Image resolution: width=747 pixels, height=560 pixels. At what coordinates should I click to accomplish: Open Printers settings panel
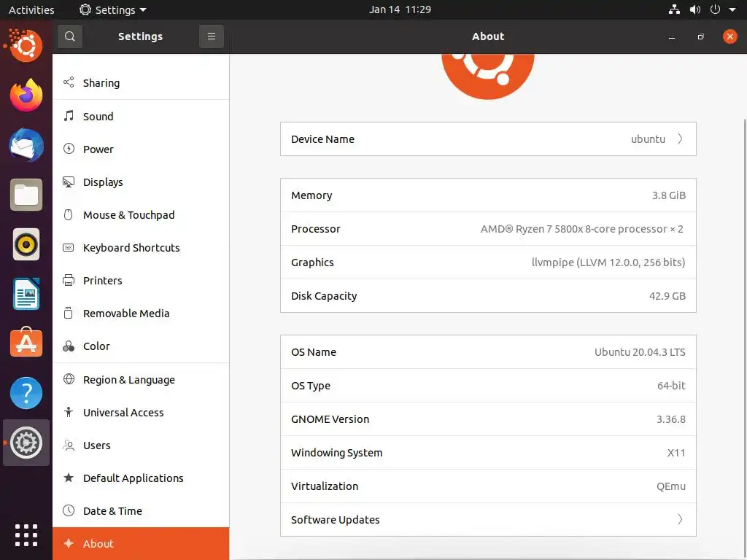click(x=141, y=281)
